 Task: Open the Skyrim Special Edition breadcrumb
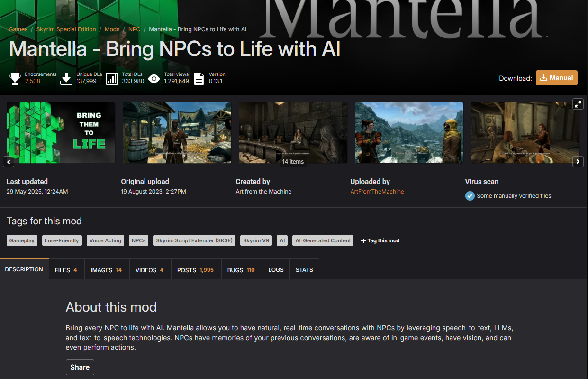tap(66, 29)
